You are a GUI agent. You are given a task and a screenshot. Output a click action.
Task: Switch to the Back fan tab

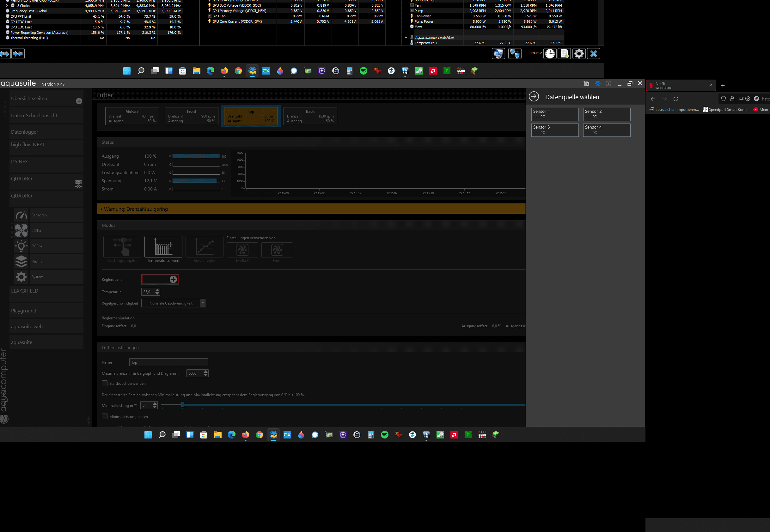(x=310, y=116)
